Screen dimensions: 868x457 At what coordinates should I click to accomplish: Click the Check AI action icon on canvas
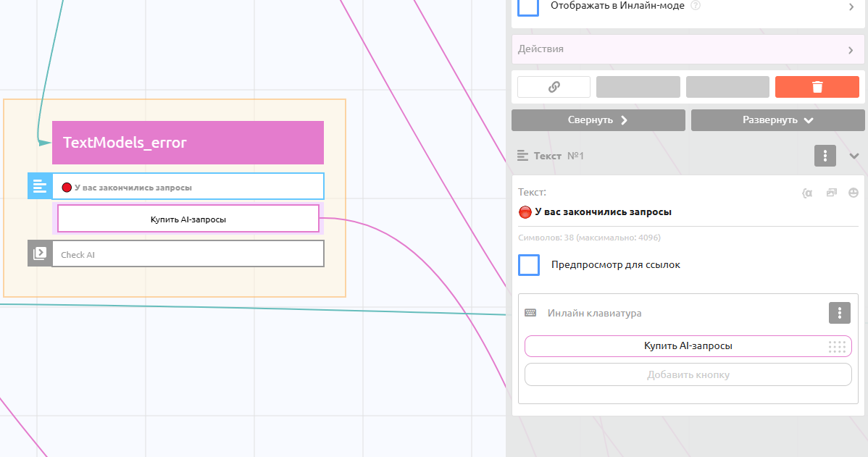point(39,253)
